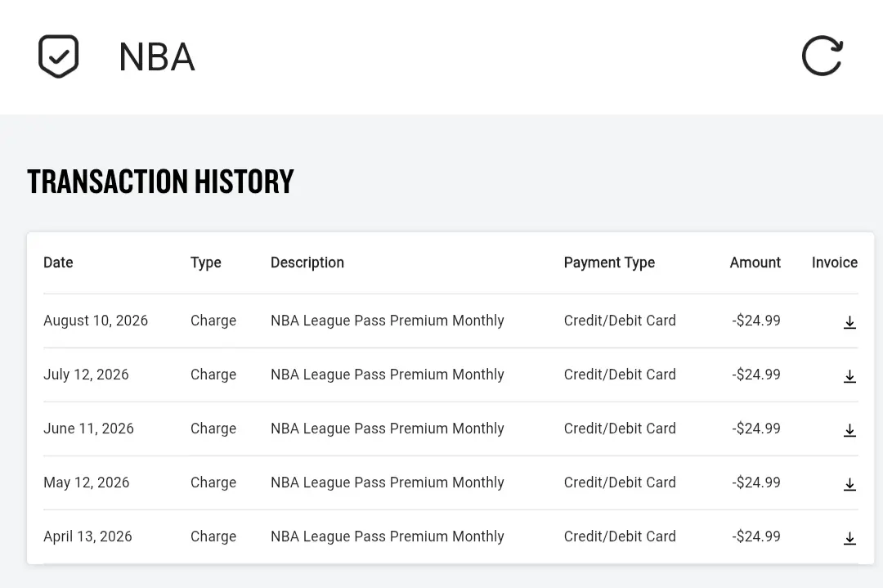Click the NBA title text

click(x=157, y=57)
